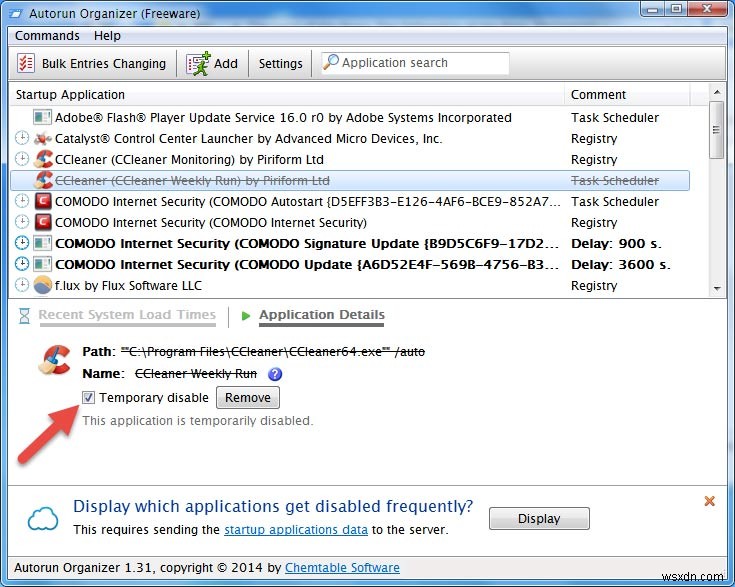Viewport: 735px width, 587px height.
Task: Select COMODO Internet Security (COMODO Internet Security) entry
Action: pyautogui.click(x=211, y=223)
